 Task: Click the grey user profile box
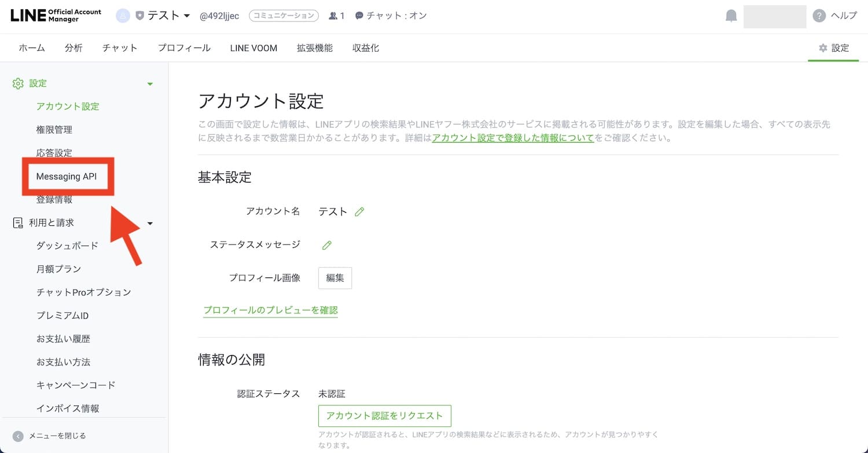(775, 16)
